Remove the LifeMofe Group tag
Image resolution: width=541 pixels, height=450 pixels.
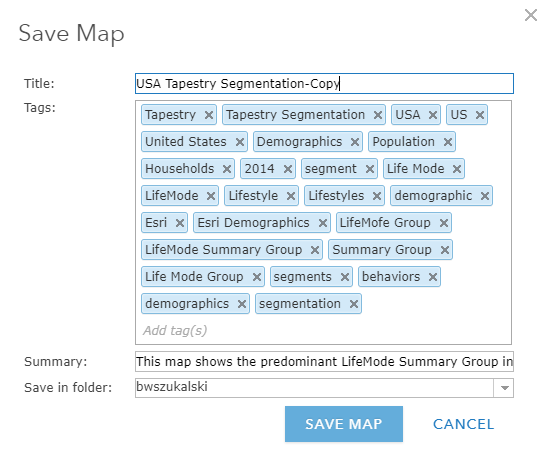[x=444, y=223]
